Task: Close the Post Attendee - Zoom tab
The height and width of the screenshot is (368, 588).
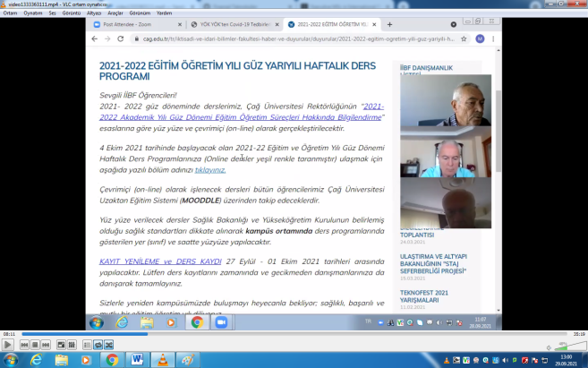Action: point(180,24)
